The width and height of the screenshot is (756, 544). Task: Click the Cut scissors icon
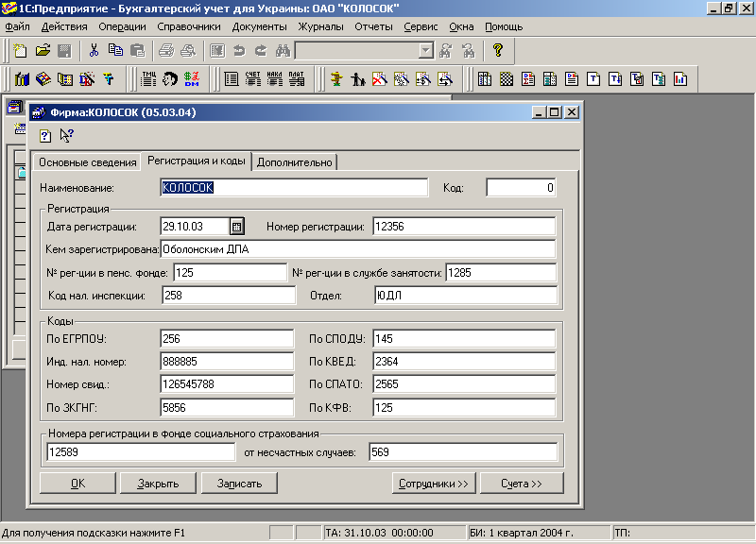[x=94, y=51]
